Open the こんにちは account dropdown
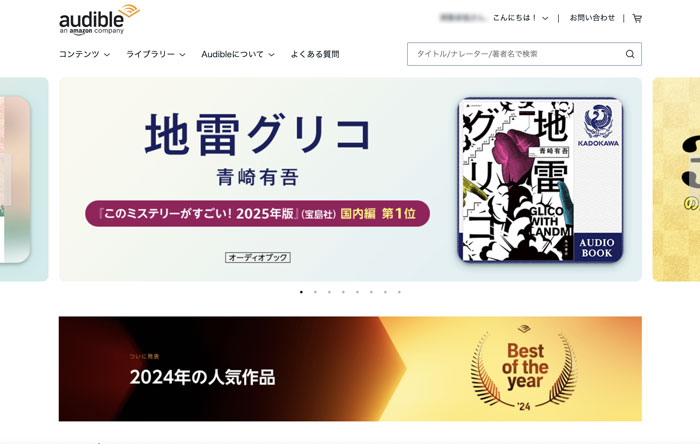Viewport: 700px width, 444px height. tap(520, 18)
